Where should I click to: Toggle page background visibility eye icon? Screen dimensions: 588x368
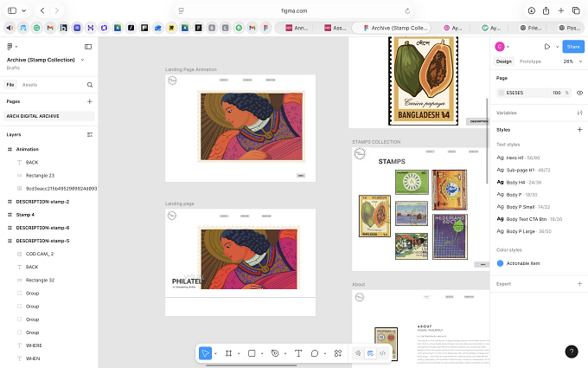coord(579,93)
